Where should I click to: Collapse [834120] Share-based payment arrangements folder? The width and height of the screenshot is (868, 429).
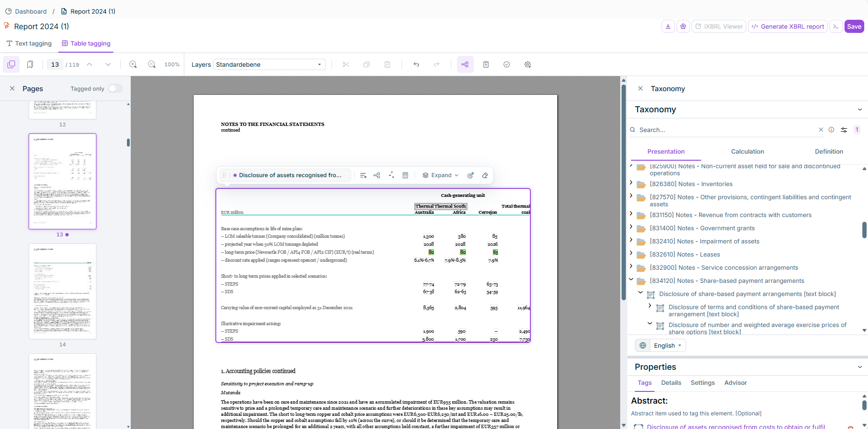[631, 279]
